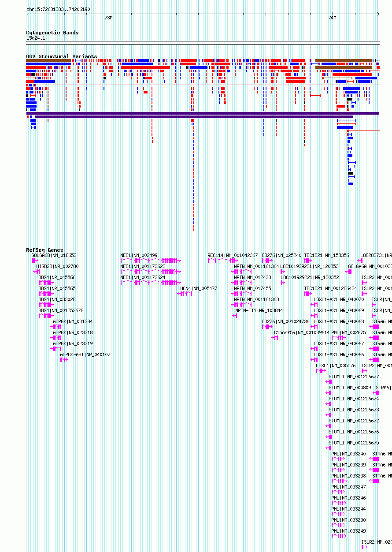Click the ADPGK|NR_023319 transcript label
The image size is (392, 552).
point(73,343)
